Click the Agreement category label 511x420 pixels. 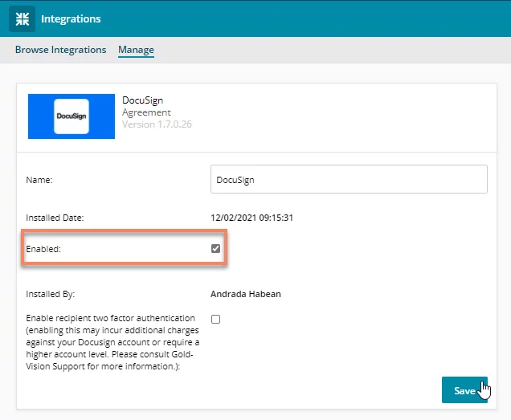coord(146,112)
